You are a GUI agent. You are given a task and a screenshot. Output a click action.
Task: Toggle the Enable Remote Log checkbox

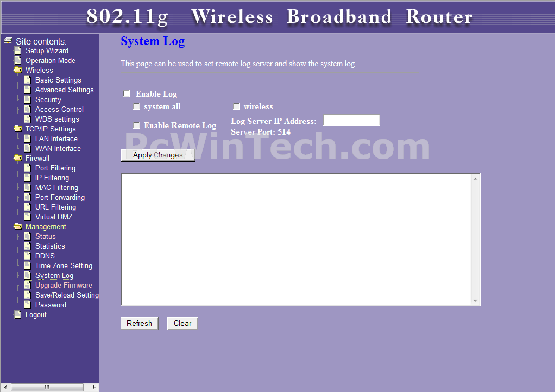coord(137,125)
